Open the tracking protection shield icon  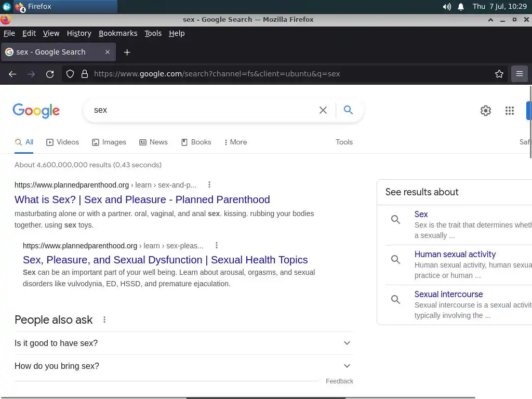tap(70, 74)
